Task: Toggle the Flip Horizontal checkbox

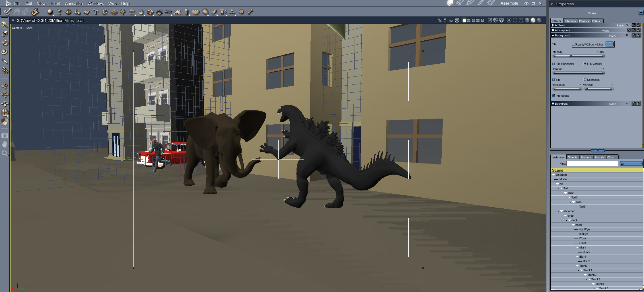Action: tap(554, 64)
